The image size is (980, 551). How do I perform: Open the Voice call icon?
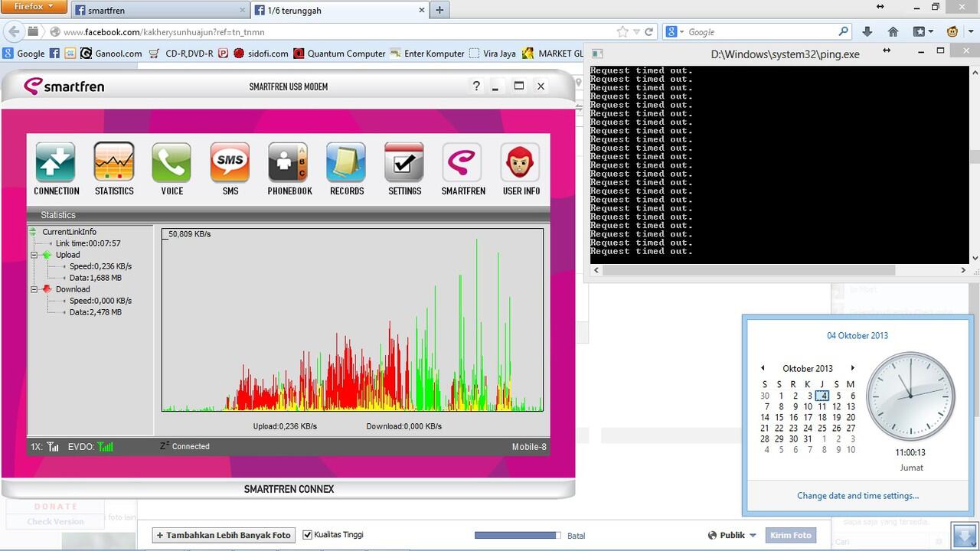coord(171,162)
